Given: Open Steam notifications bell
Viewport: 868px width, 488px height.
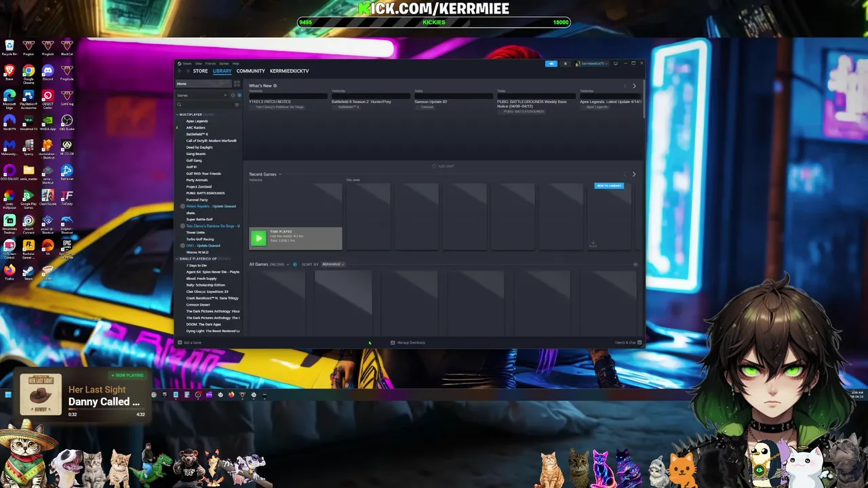Looking at the screenshot, I should pyautogui.click(x=566, y=64).
